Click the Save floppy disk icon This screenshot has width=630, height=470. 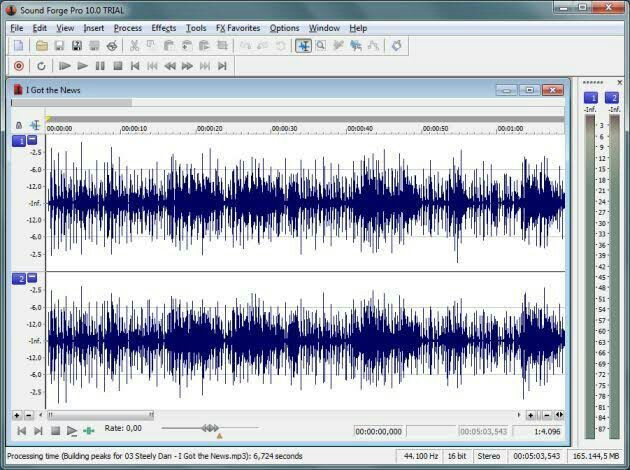tap(59, 46)
